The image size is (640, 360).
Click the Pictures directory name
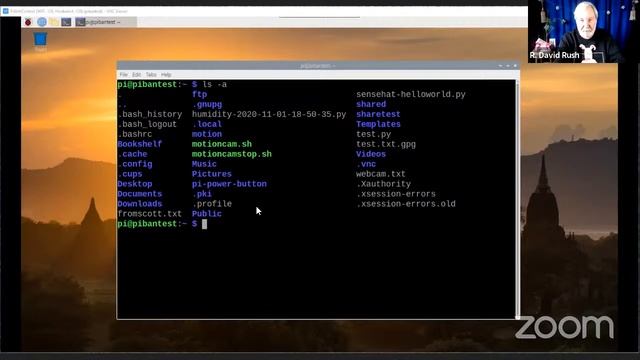[212, 174]
